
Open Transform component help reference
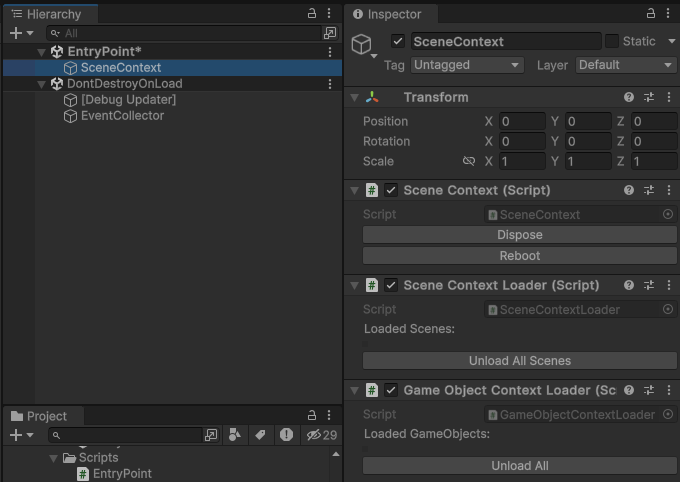click(x=629, y=98)
